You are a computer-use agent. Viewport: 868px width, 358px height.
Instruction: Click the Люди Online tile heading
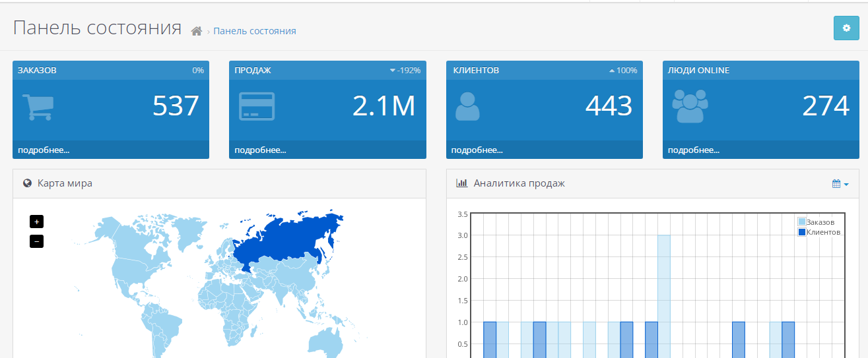coord(698,71)
